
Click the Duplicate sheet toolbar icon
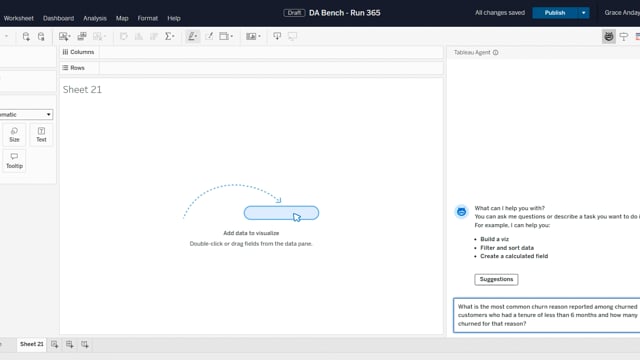coord(82,36)
